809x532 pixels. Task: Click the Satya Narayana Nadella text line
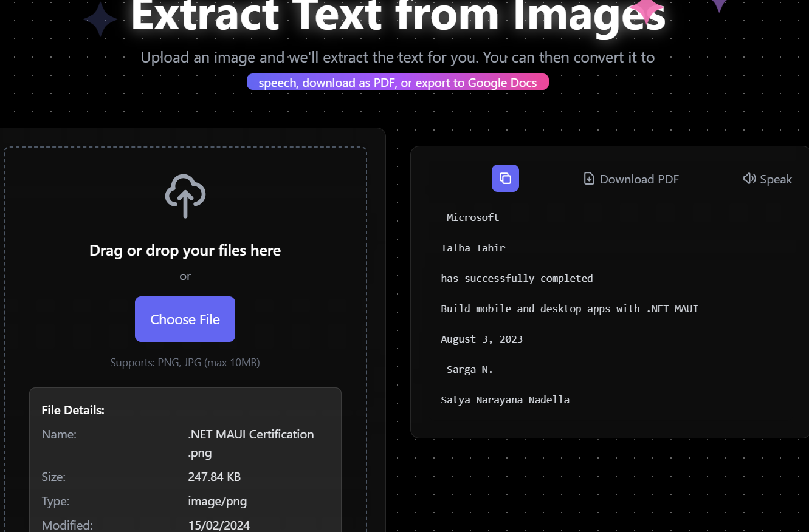[x=505, y=400]
